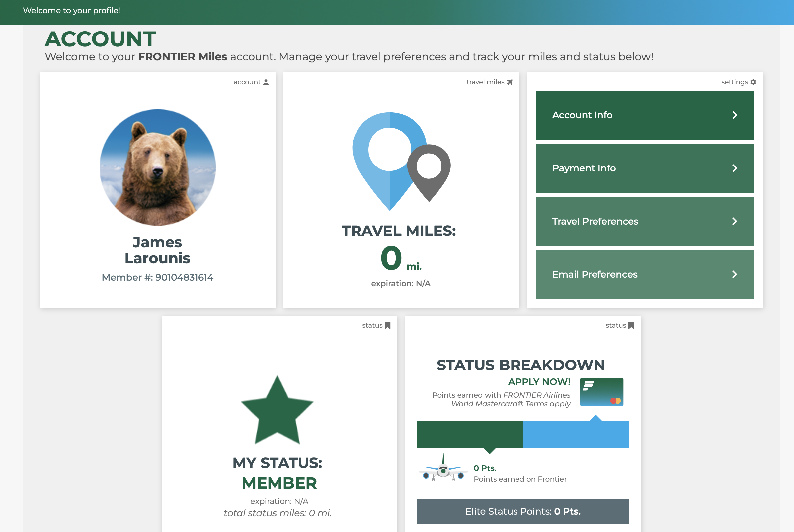
Task: Click the 'expiration: N/A' under travel miles
Action: [x=401, y=283]
